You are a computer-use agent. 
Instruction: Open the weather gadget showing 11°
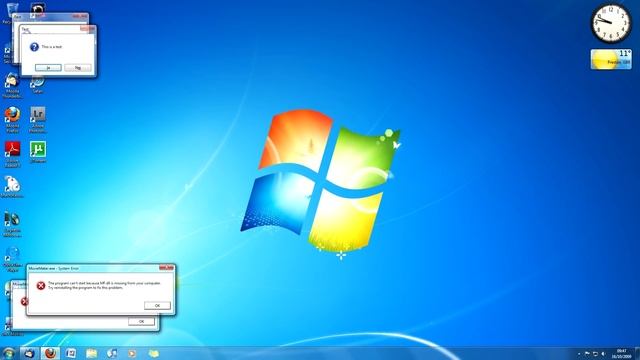[x=611, y=59]
